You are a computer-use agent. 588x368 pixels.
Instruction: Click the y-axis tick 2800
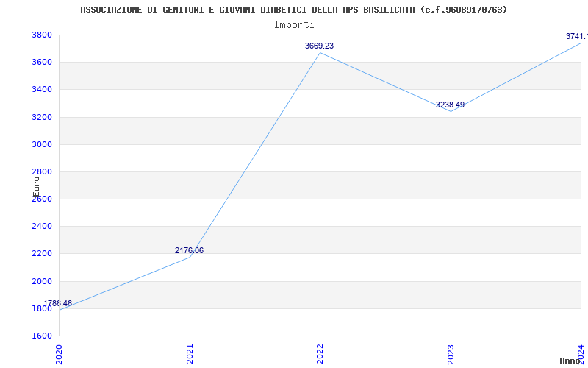tap(40, 172)
